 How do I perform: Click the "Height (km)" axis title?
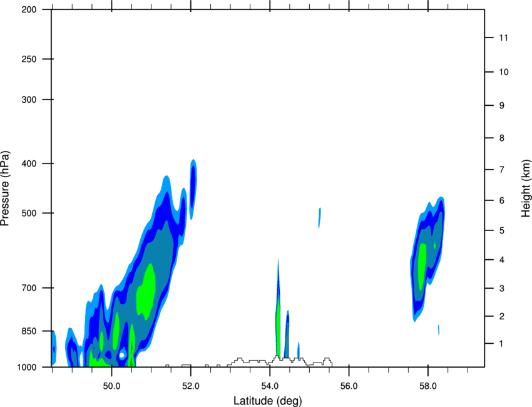526,188
